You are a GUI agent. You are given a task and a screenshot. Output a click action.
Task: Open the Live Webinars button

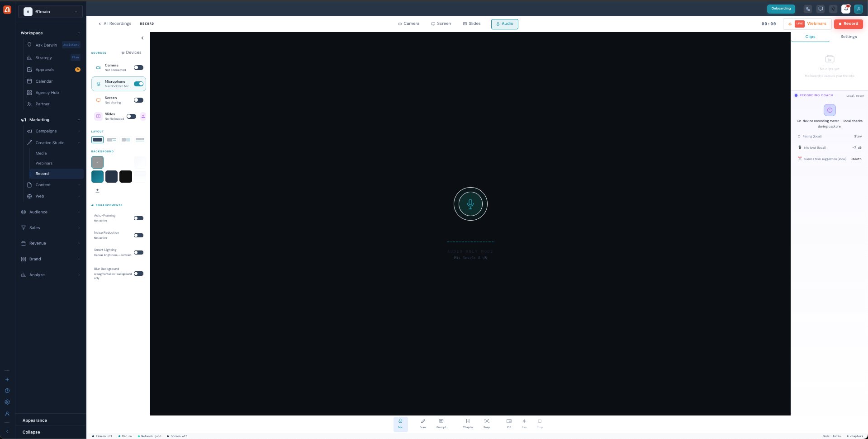[807, 24]
